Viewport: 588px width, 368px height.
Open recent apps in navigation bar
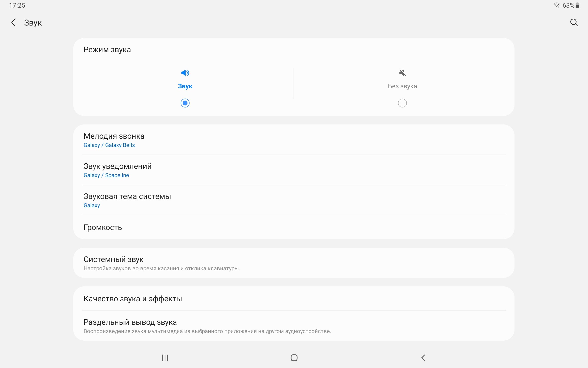click(x=165, y=357)
